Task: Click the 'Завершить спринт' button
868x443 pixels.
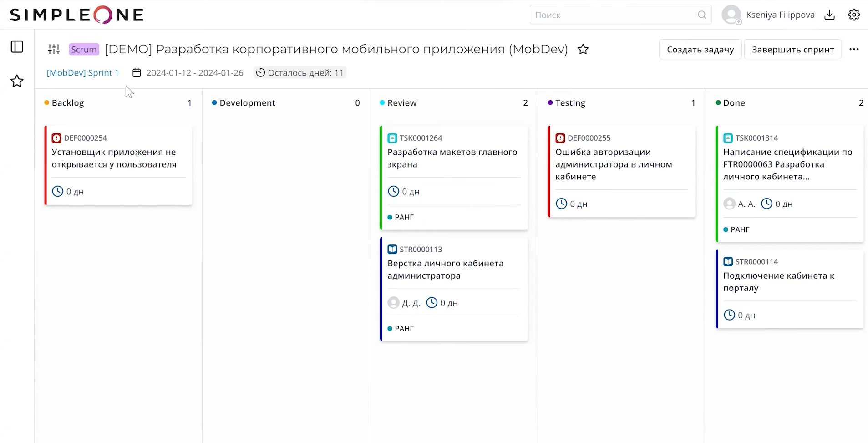Action: (x=792, y=49)
